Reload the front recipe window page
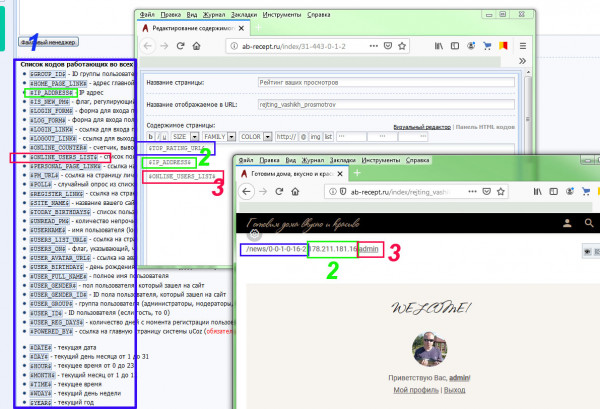Screen dimensions: 600x409 pos(279,191)
